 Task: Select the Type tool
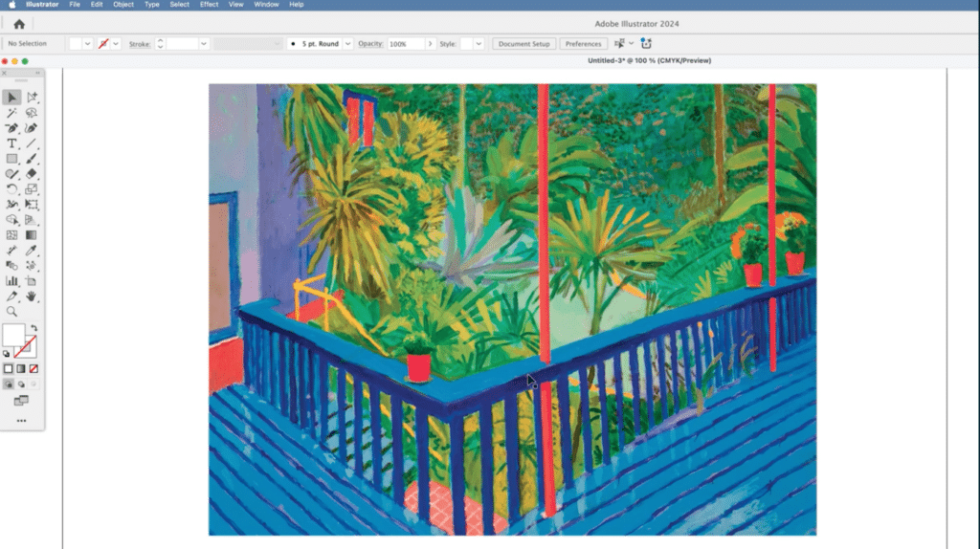tap(11, 143)
